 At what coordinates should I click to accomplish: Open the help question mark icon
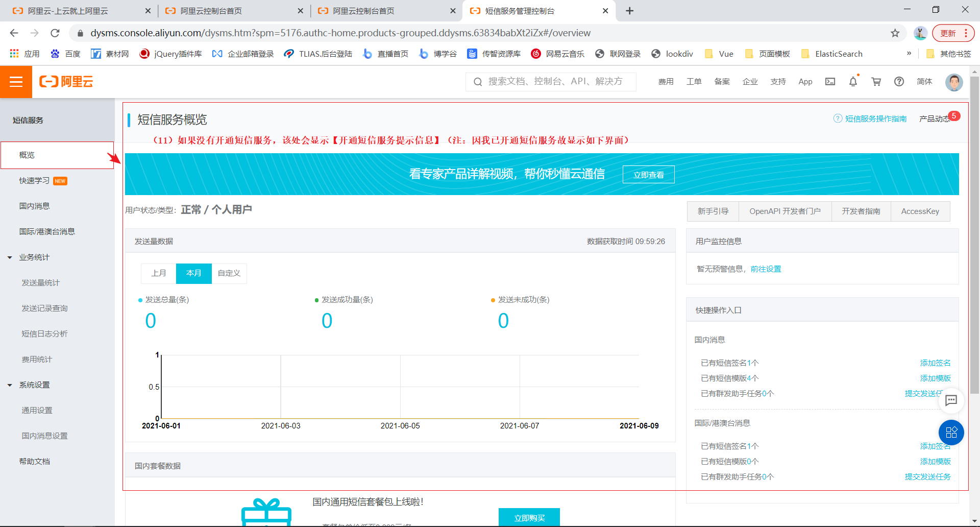click(899, 82)
